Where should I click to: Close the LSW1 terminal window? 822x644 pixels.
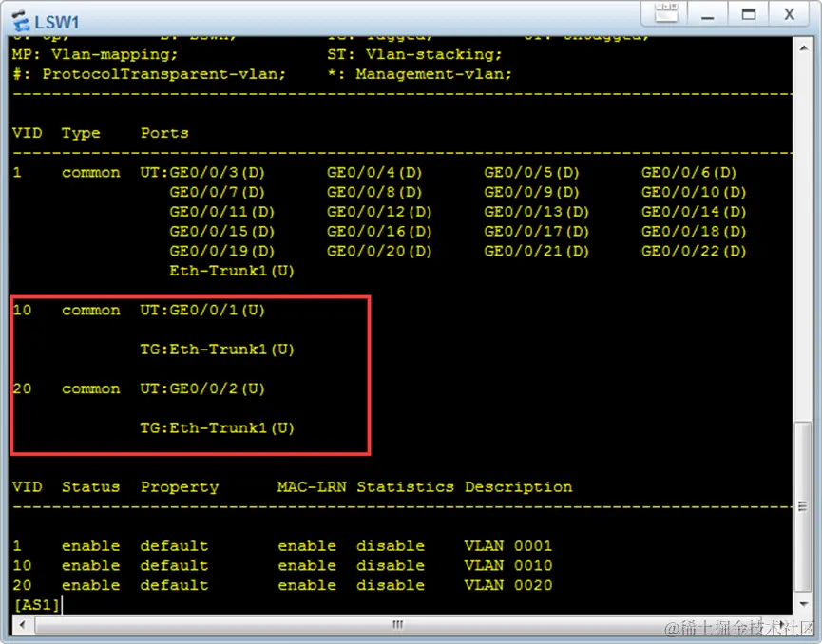(x=789, y=14)
